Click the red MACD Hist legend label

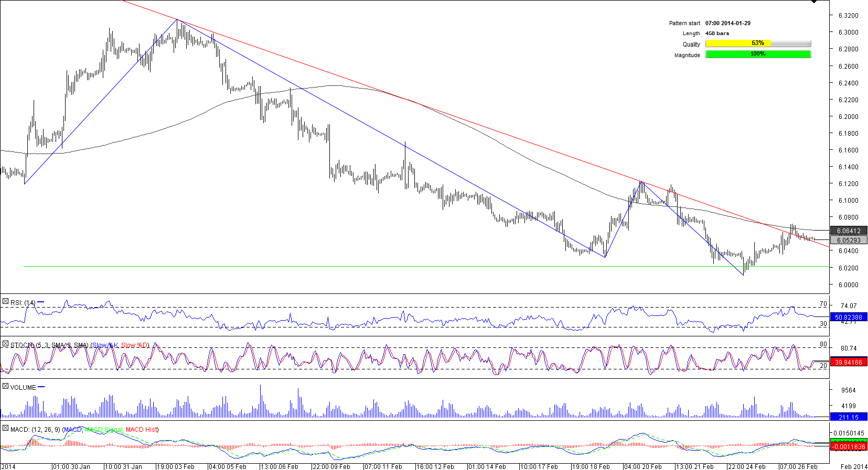(142, 430)
